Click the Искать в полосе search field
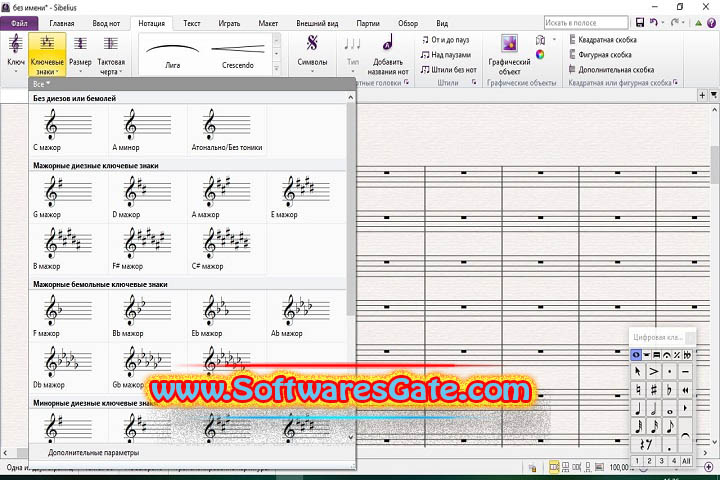Screen dimensions: 720x480 (585, 23)
